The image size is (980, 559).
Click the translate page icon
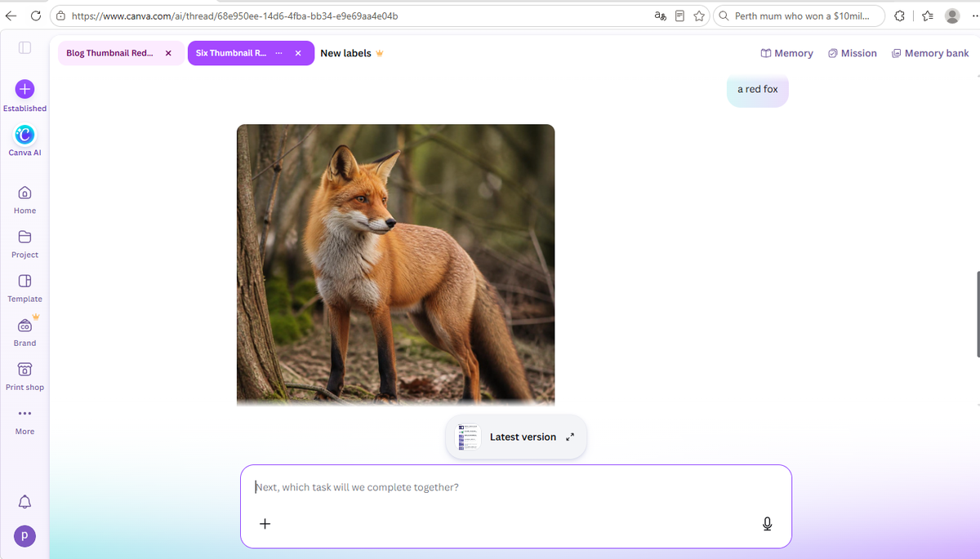coord(660,16)
